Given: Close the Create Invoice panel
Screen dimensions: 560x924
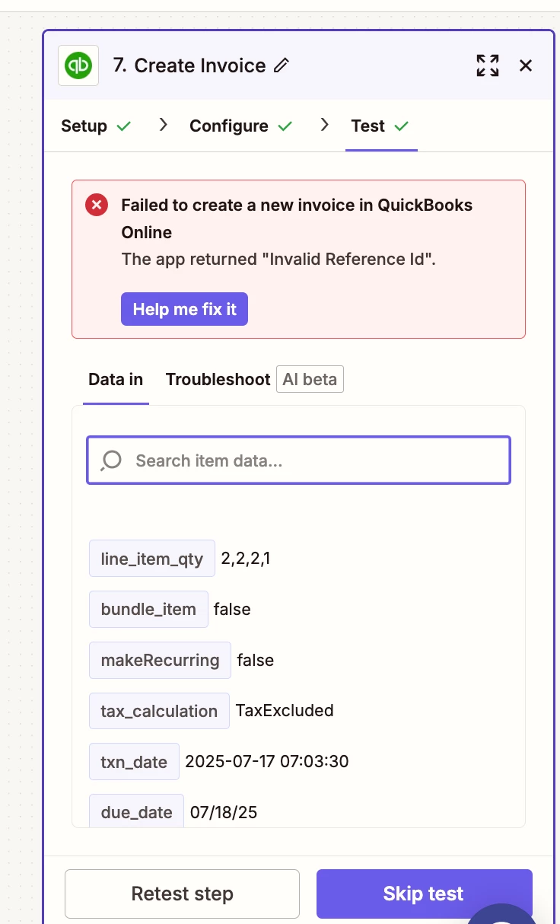Looking at the screenshot, I should click(526, 65).
